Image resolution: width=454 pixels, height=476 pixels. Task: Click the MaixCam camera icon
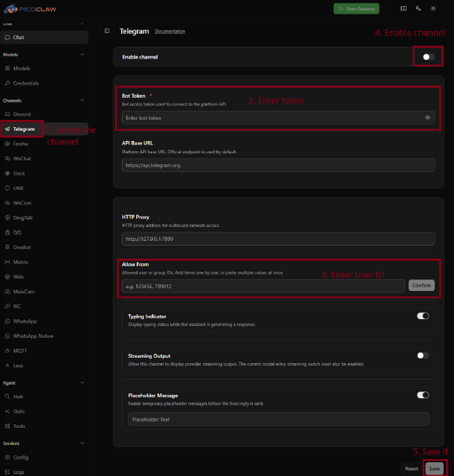click(8, 292)
